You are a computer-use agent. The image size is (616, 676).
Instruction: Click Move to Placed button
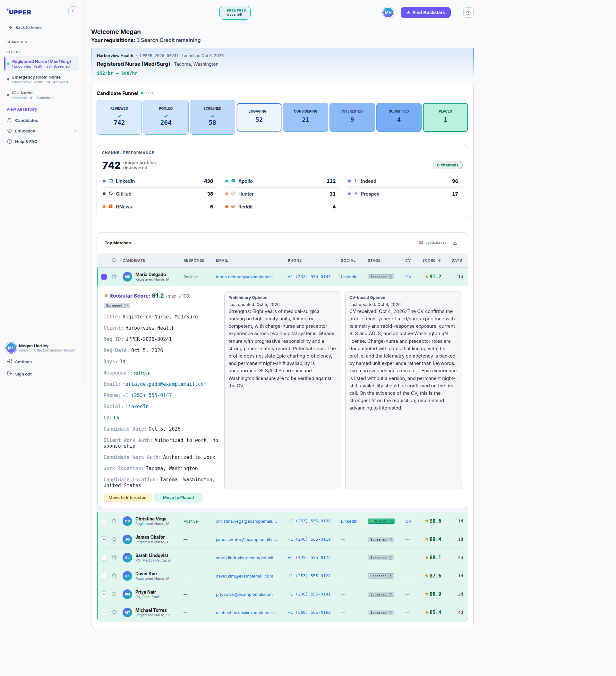178,498
